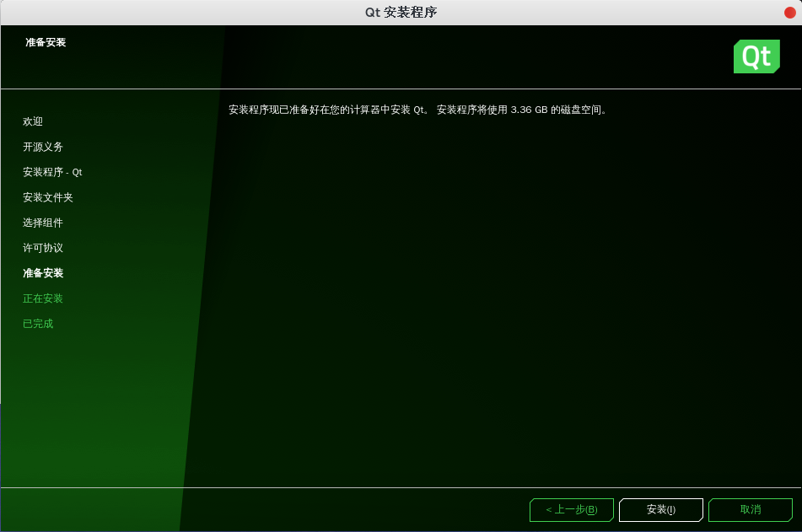802x532 pixels.
Task: Close the Qt installer window
Action: coord(790,12)
